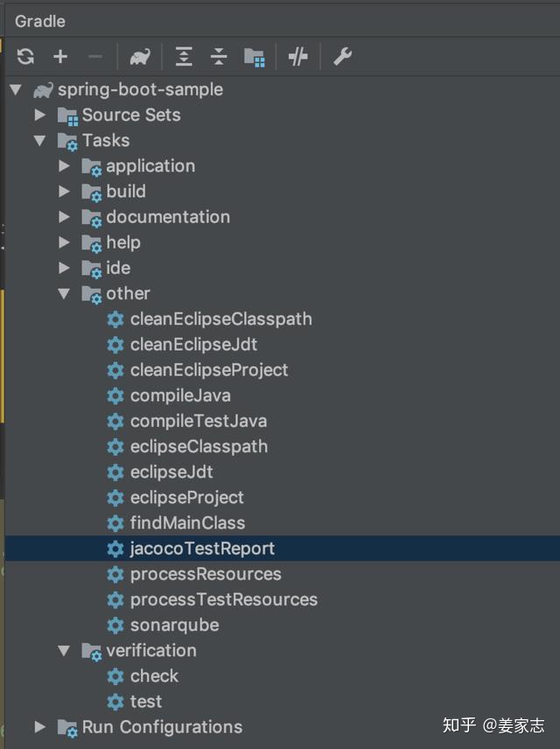
Task: Collapse the verification task group
Action: 64,650
